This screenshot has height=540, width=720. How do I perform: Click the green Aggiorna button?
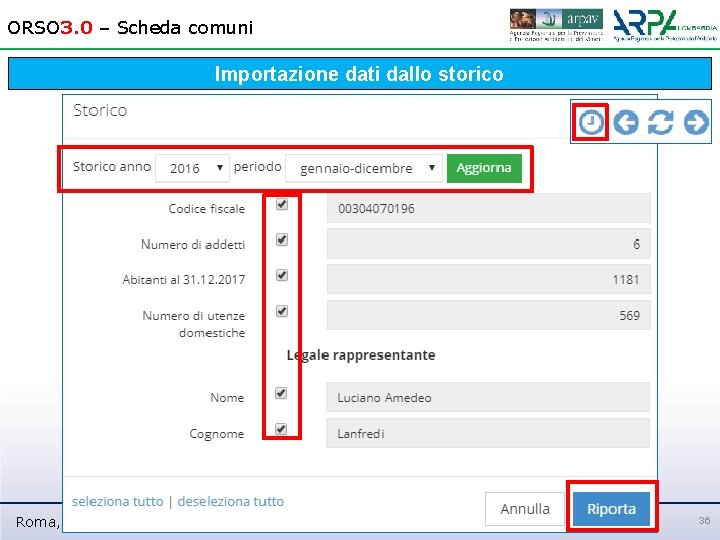tap(484, 168)
